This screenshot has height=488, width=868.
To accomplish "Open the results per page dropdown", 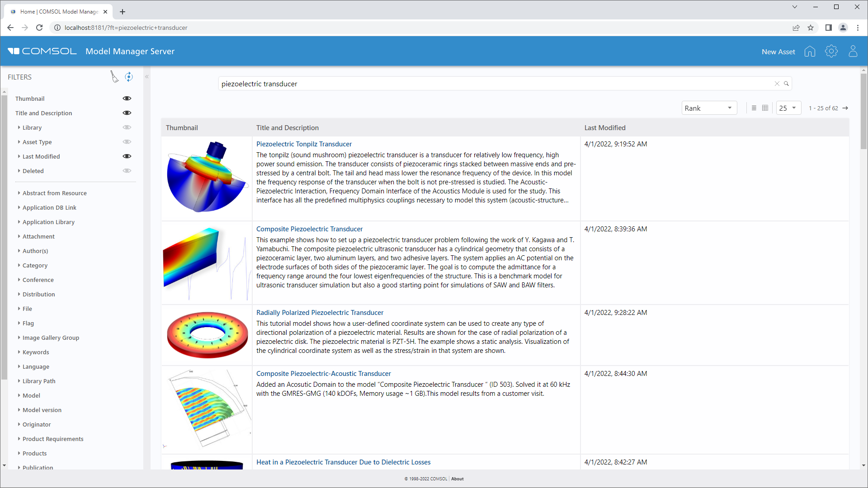I will [787, 108].
